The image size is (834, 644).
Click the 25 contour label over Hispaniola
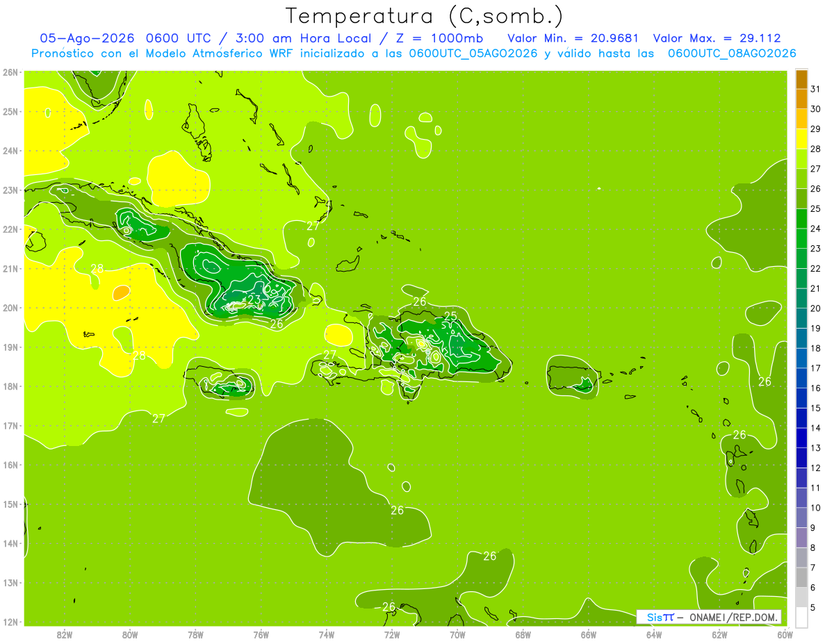point(450,316)
